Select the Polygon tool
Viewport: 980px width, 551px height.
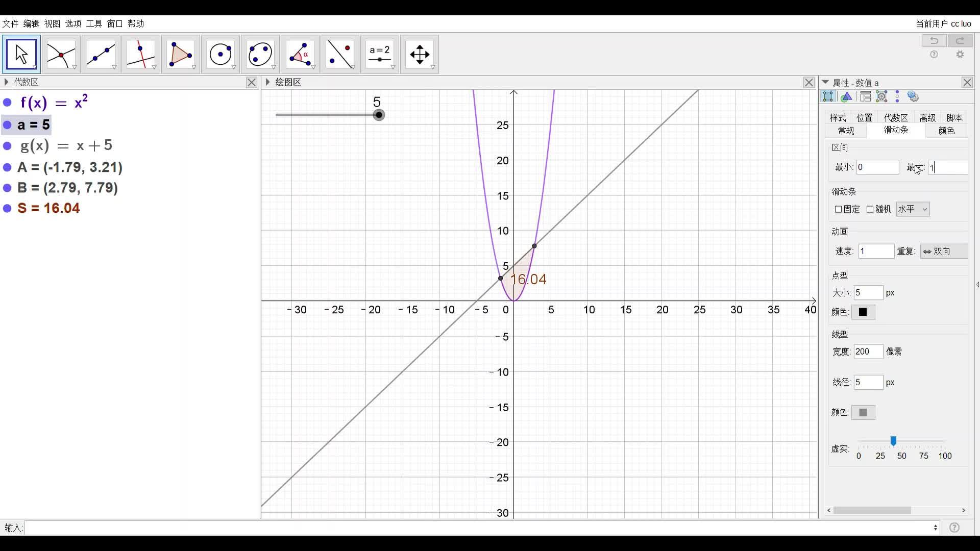pyautogui.click(x=181, y=54)
